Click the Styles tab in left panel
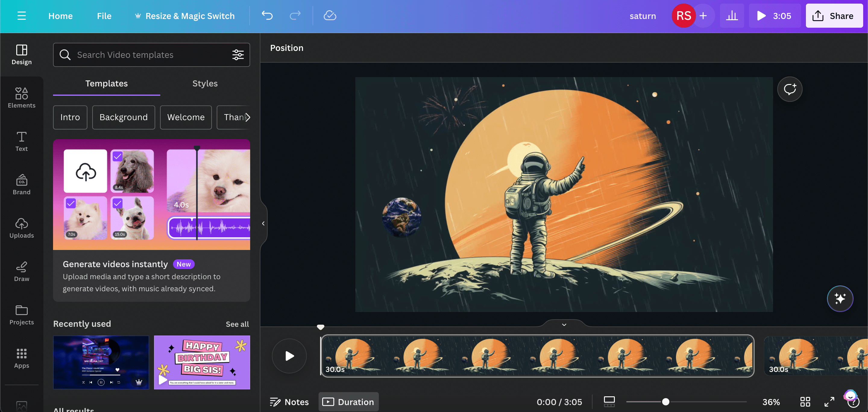Image resolution: width=868 pixels, height=412 pixels. [x=205, y=83]
